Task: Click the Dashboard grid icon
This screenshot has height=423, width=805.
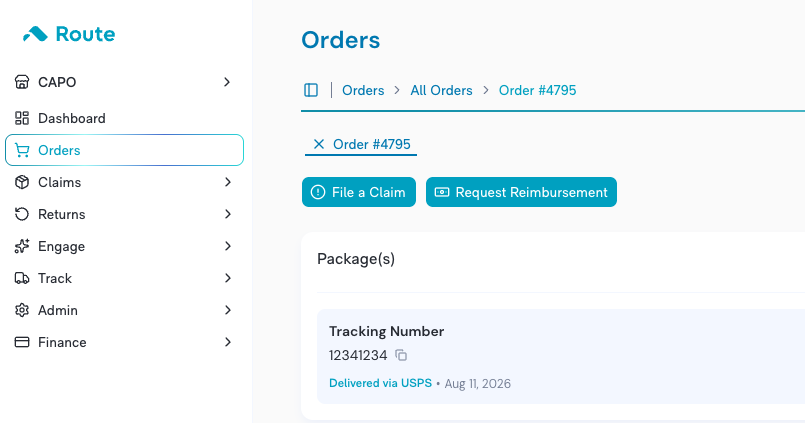Action: (x=22, y=118)
